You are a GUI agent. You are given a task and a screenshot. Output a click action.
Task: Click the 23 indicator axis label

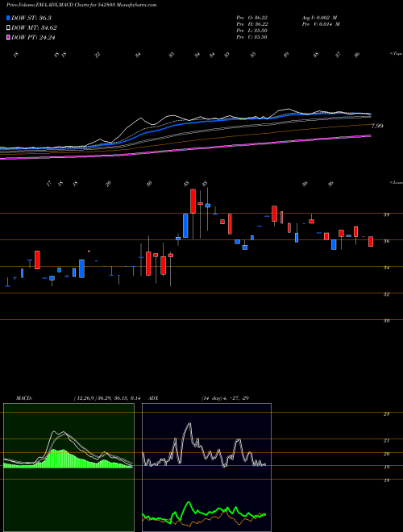[x=386, y=414]
